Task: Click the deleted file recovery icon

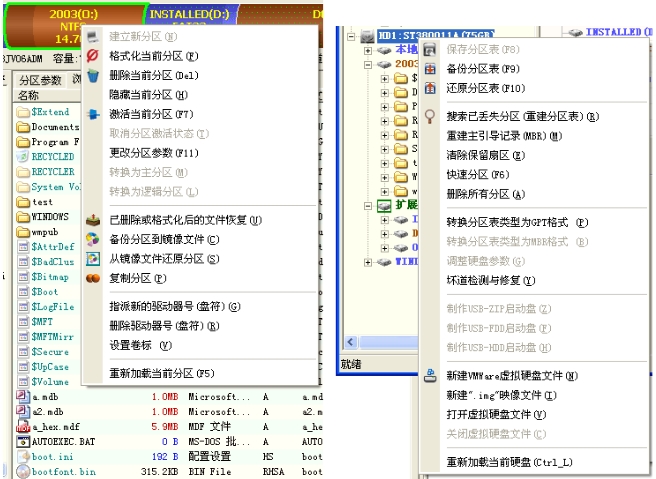Action: point(94,220)
